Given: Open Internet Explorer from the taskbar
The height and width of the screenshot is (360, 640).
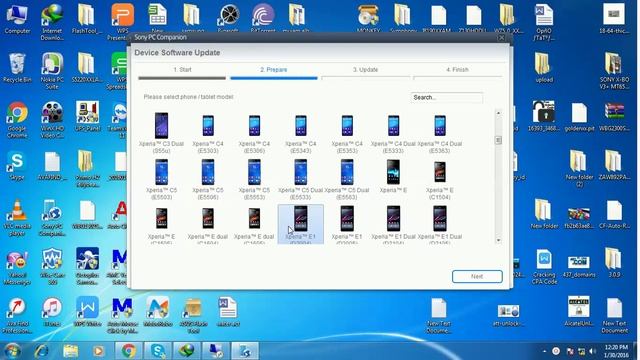Looking at the screenshot, I should pos(42,351).
